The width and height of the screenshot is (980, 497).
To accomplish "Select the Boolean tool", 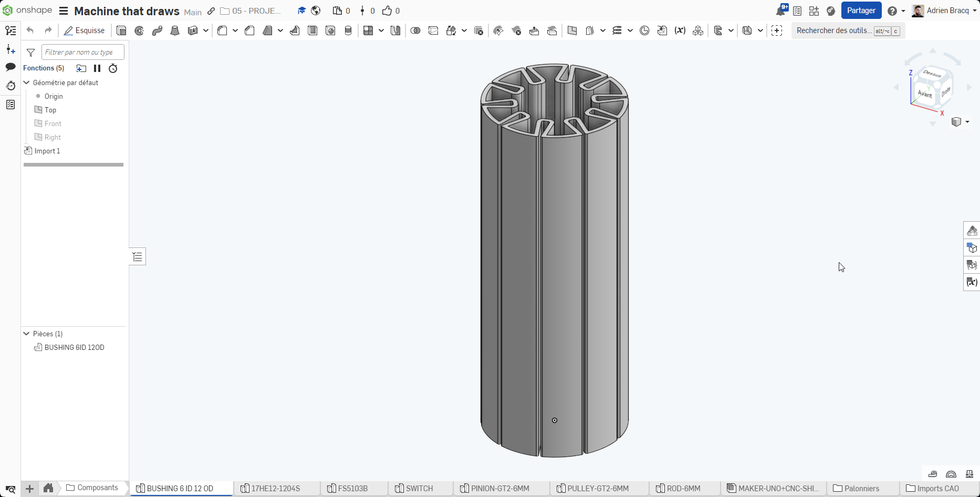I will point(415,30).
